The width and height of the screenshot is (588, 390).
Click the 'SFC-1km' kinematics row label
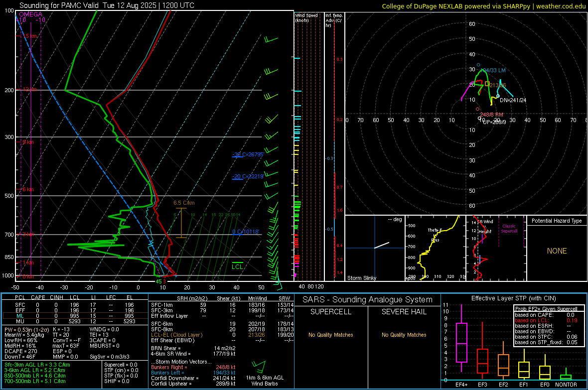(x=161, y=305)
